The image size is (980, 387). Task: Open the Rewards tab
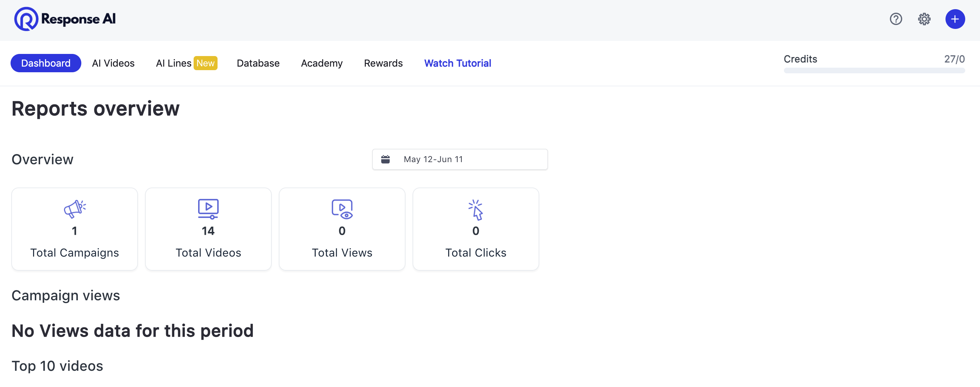tap(383, 63)
